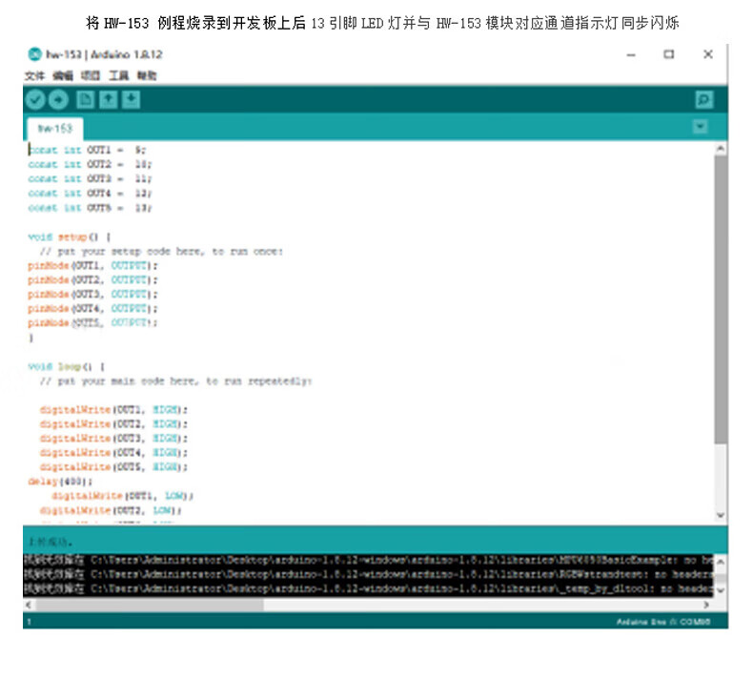
Task: Click the editor scrollbar up arrow
Action: tap(721, 150)
